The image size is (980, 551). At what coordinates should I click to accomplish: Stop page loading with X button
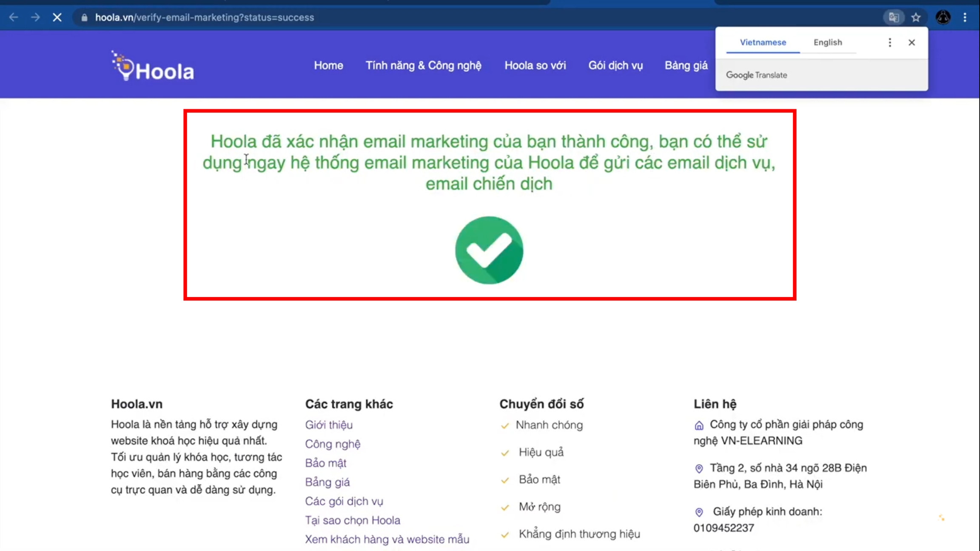57,17
